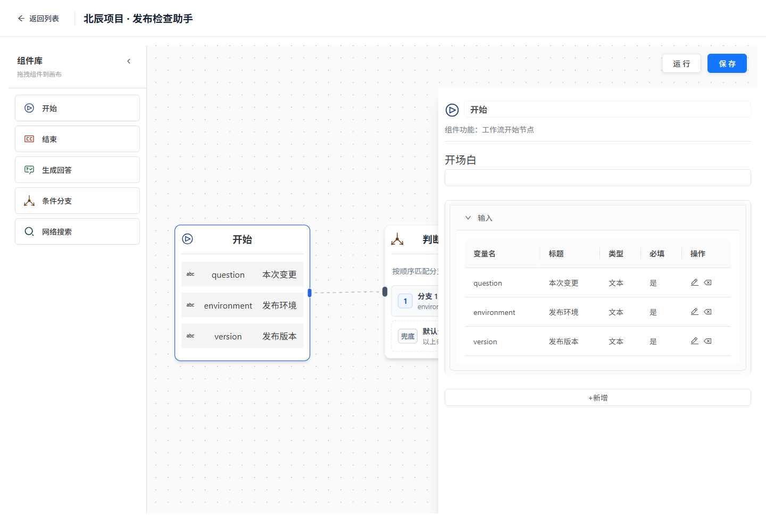
Task: Click the page title 北辰项目 · 发布检查助手
Action: click(138, 19)
